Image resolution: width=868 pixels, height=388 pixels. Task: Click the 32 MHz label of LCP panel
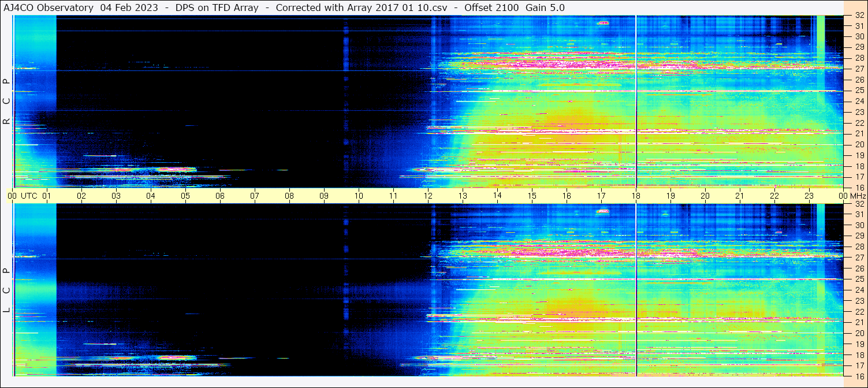click(859, 204)
